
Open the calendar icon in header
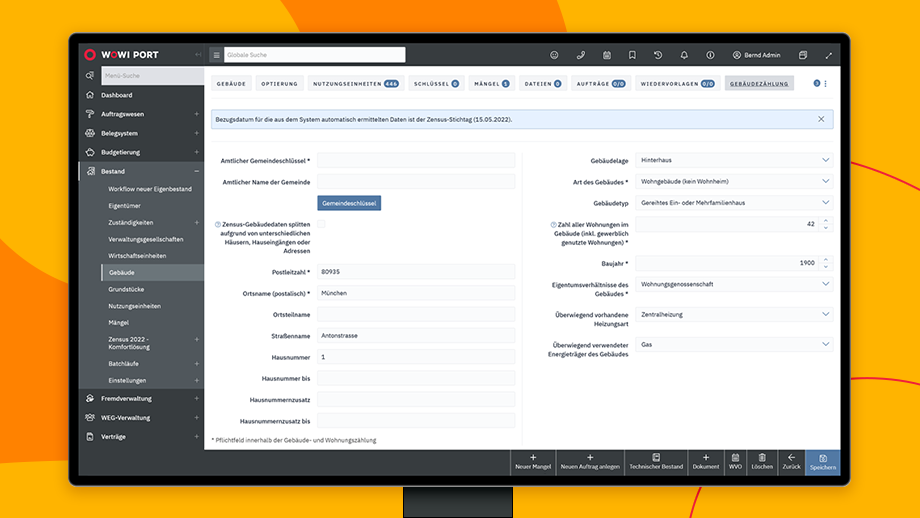coord(606,55)
